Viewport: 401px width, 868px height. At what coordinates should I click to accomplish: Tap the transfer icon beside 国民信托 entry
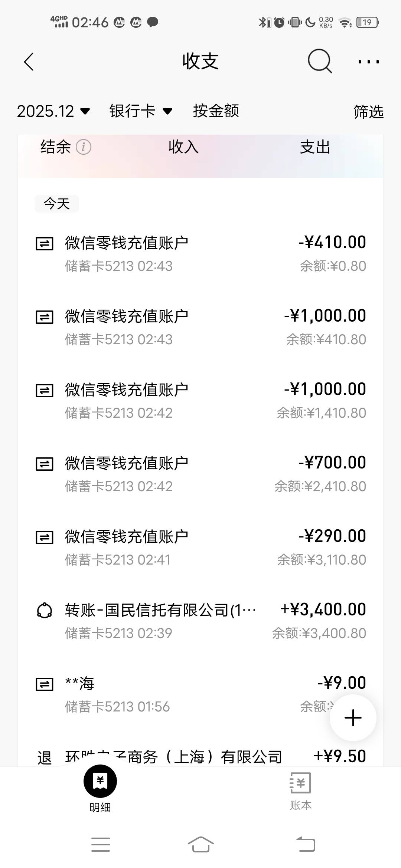[x=44, y=611]
